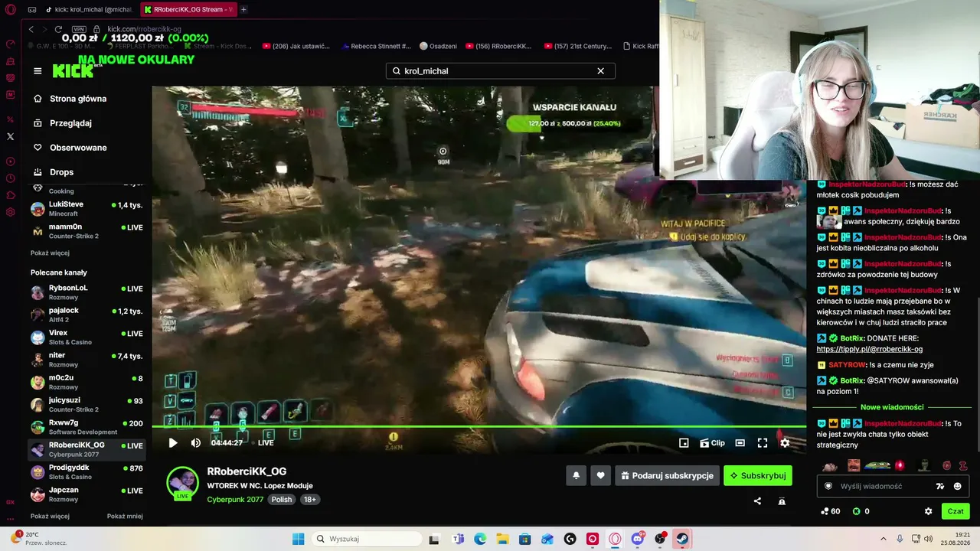Toggle mini player mode
The width and height of the screenshot is (980, 551).
click(684, 442)
